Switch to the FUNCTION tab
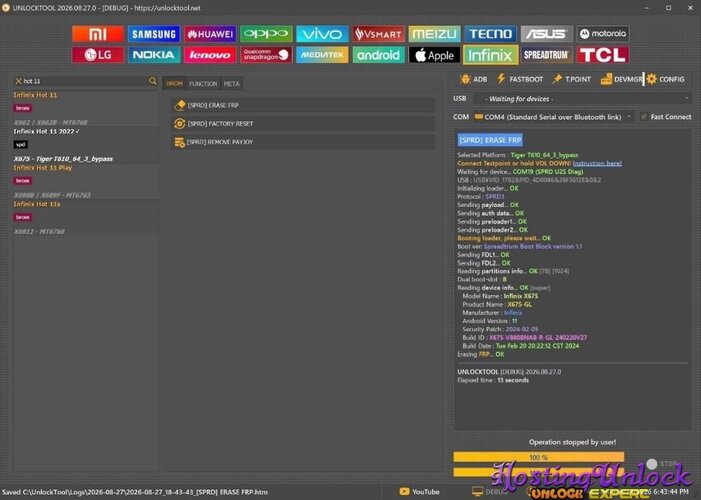Viewport: 701px width, 500px height. point(203,84)
